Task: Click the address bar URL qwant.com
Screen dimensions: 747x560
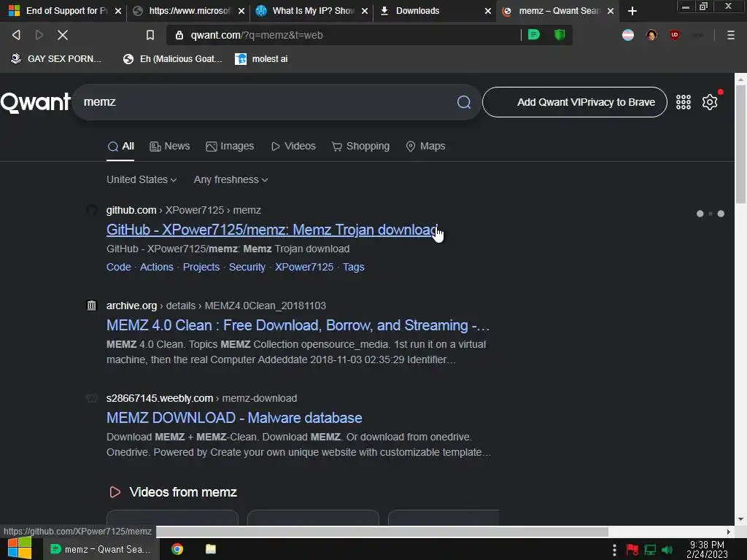Action: (x=256, y=35)
